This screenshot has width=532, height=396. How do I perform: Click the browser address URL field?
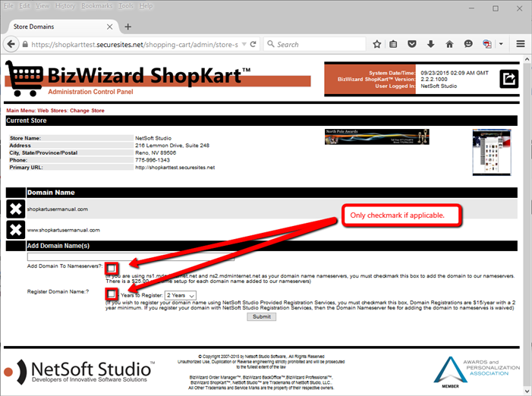click(134, 45)
